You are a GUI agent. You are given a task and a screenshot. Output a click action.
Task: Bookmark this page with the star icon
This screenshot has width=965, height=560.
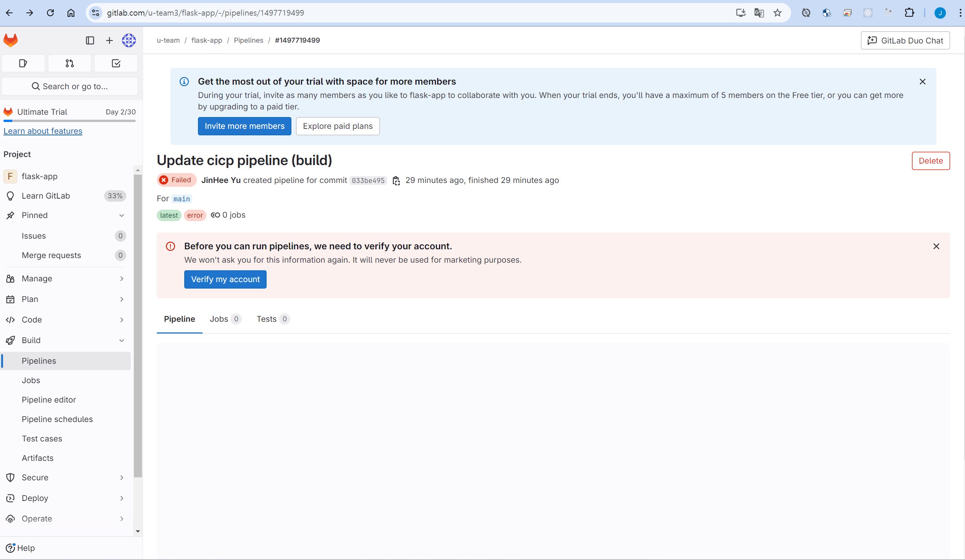(777, 13)
